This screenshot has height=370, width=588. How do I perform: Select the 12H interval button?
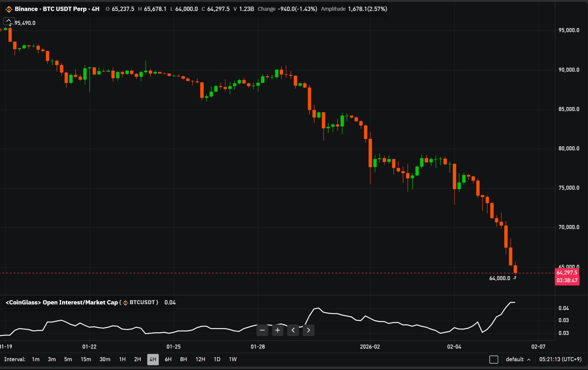pyautogui.click(x=200, y=359)
